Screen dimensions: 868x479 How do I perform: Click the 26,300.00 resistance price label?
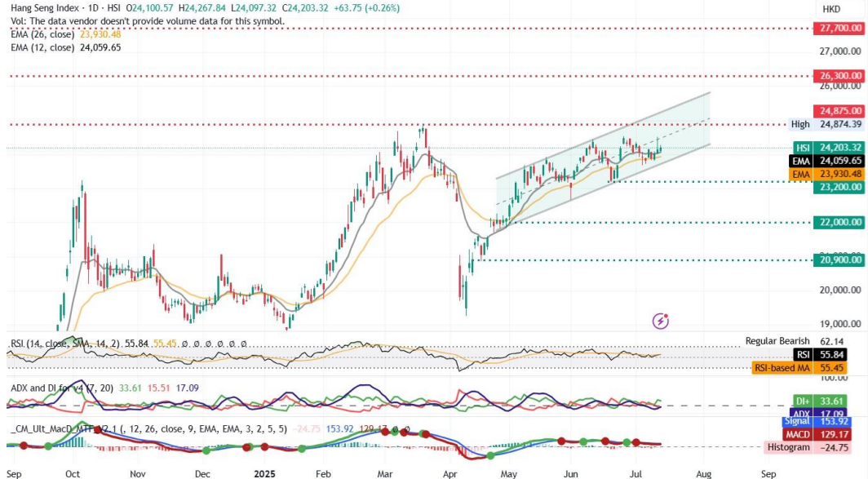point(838,75)
